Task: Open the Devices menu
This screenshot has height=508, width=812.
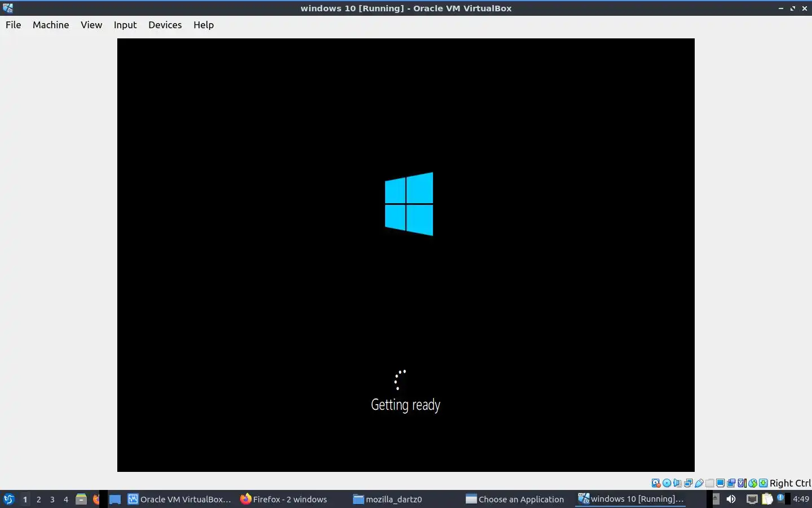Action: (x=165, y=25)
